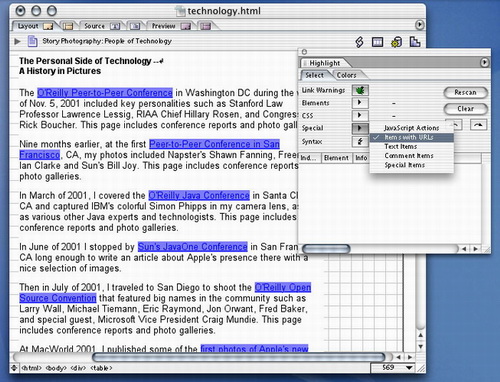This screenshot has width=500, height=382.
Task: Click the stair-step layout icon in toolbar
Action: pos(415,42)
